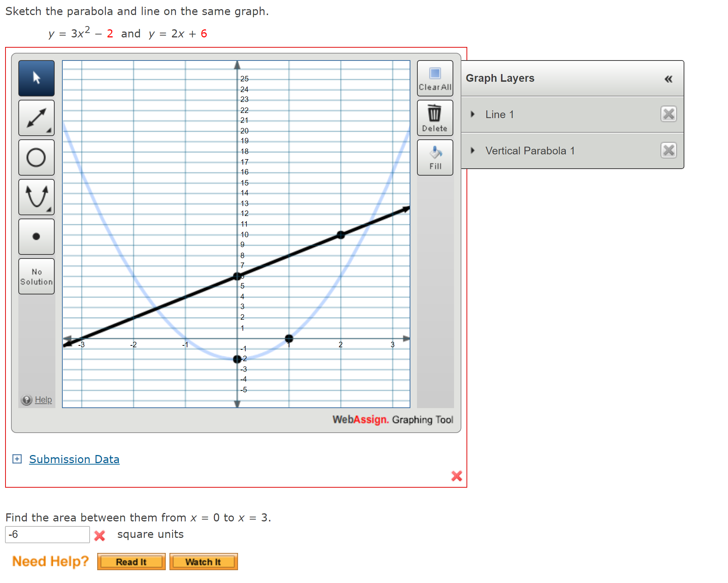Click the Clear All button
The image size is (728, 583).
click(x=435, y=78)
